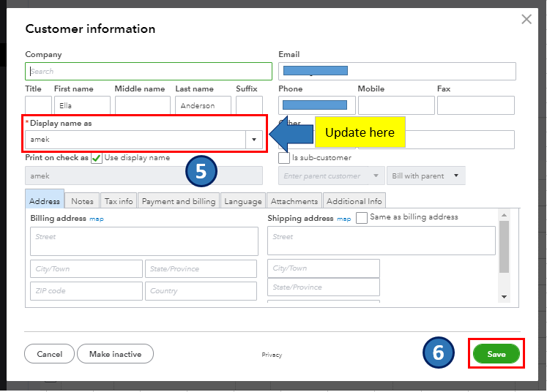Click the address panel scroll down arrow
Image resolution: width=547 pixels, height=392 pixels.
pos(504,297)
